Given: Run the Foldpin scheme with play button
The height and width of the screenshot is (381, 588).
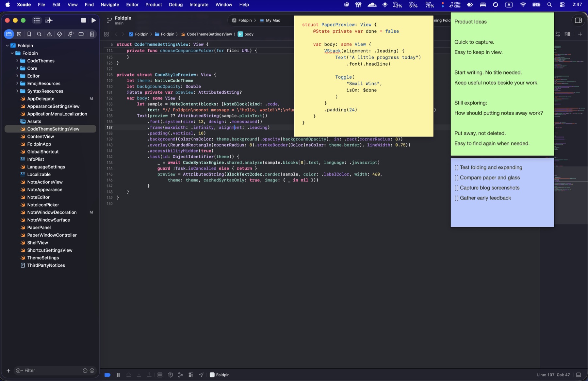Looking at the screenshot, I should pyautogui.click(x=94, y=20).
